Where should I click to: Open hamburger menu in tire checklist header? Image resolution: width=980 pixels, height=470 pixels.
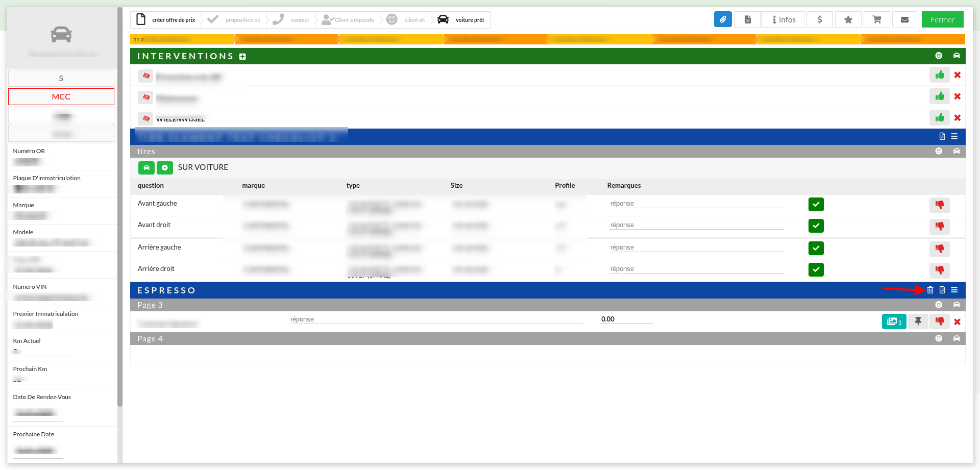click(x=954, y=136)
